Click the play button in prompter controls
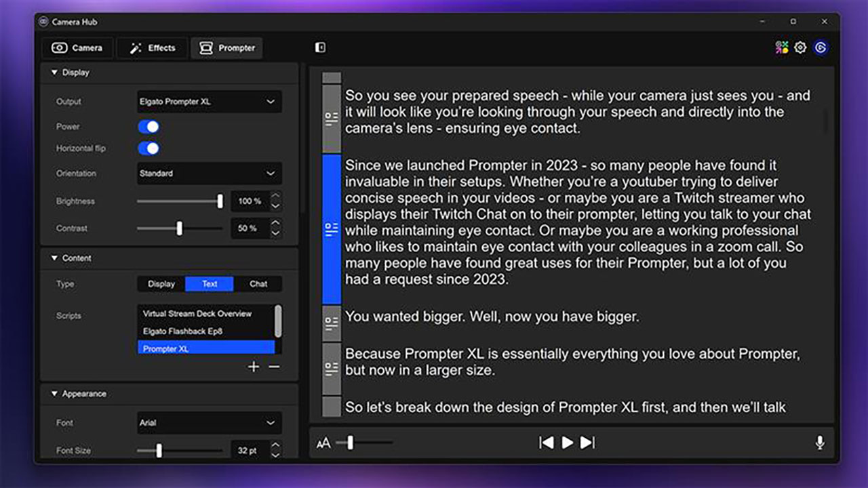This screenshot has width=868, height=488. [x=568, y=443]
